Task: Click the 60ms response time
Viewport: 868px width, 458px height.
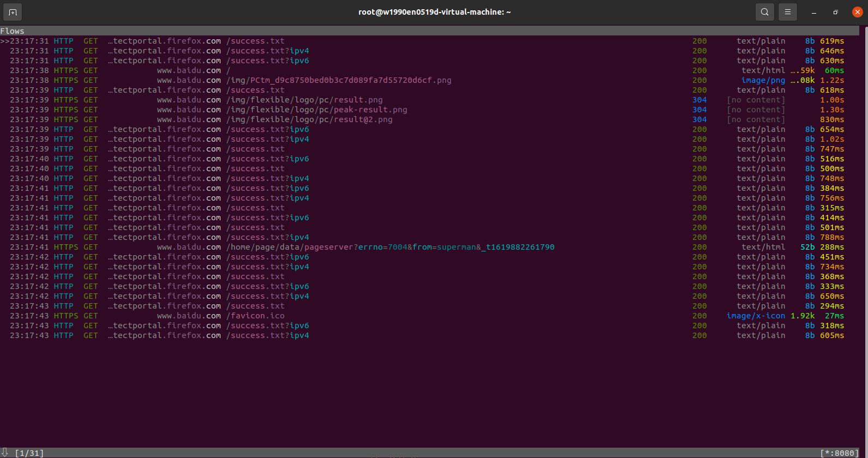Action: (x=834, y=70)
